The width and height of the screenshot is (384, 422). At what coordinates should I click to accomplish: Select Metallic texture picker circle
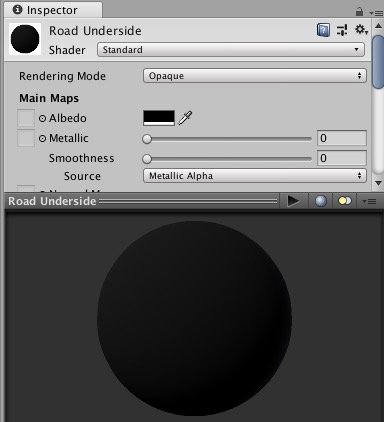(42, 138)
